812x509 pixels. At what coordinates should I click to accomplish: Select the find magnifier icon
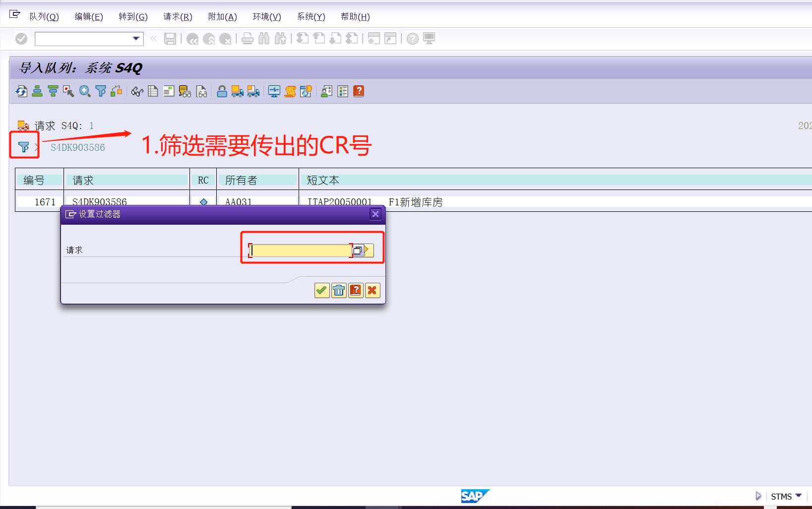pyautogui.click(x=84, y=91)
